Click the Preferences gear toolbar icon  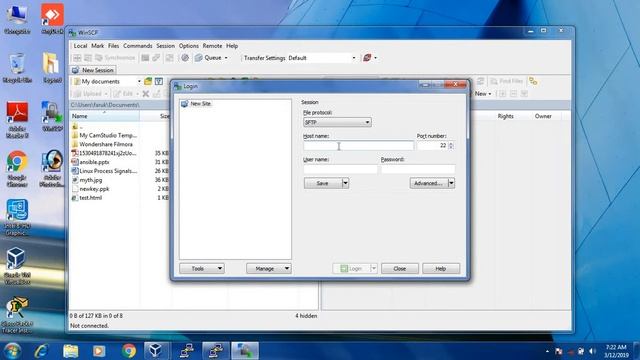pyautogui.click(x=185, y=58)
